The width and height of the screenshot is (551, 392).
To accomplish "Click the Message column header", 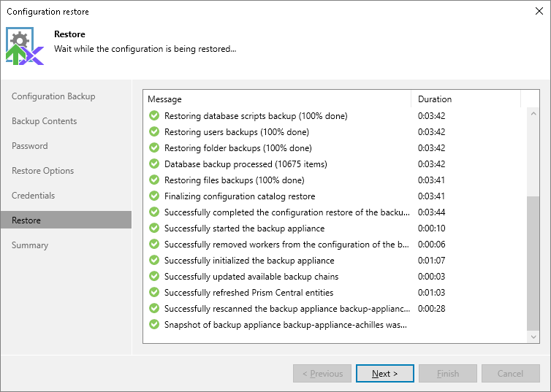I will (276, 99).
